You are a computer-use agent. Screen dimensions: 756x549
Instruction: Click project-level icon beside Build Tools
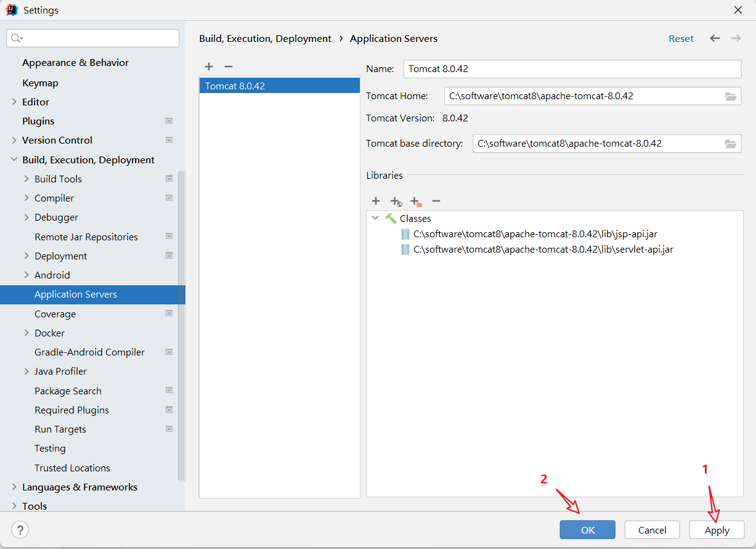click(169, 179)
